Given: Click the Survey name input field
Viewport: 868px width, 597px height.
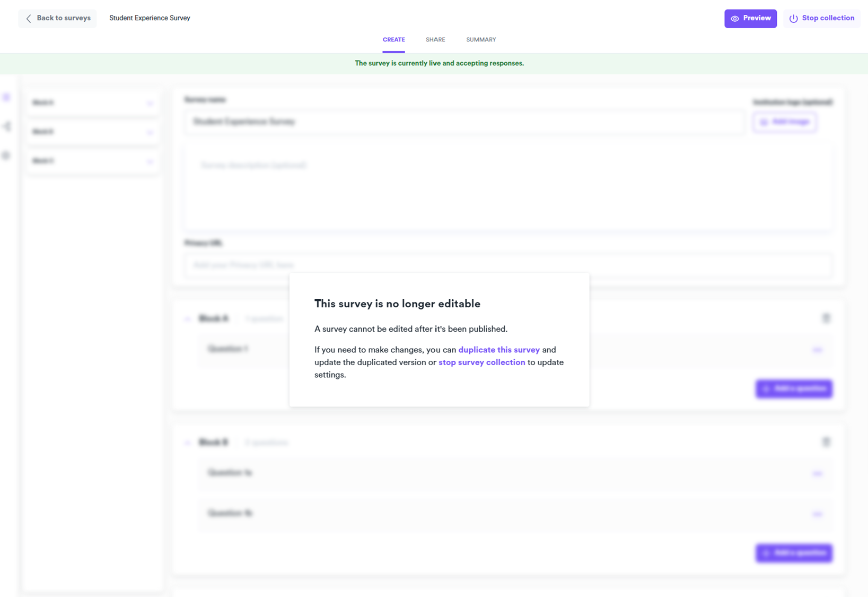Looking at the screenshot, I should tap(464, 122).
